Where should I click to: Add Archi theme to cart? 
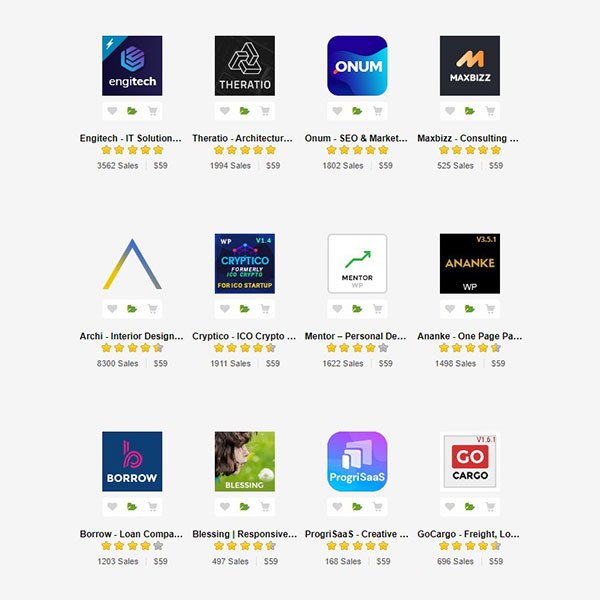click(153, 309)
